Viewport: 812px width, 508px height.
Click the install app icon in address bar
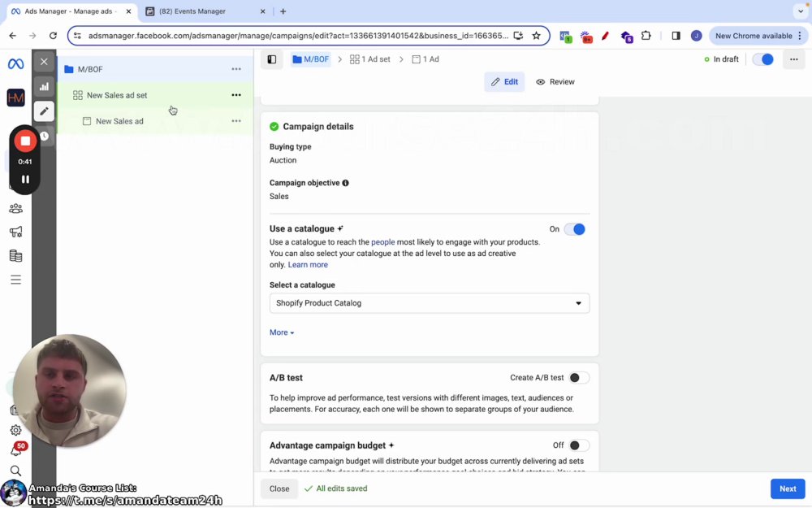pyautogui.click(x=518, y=36)
